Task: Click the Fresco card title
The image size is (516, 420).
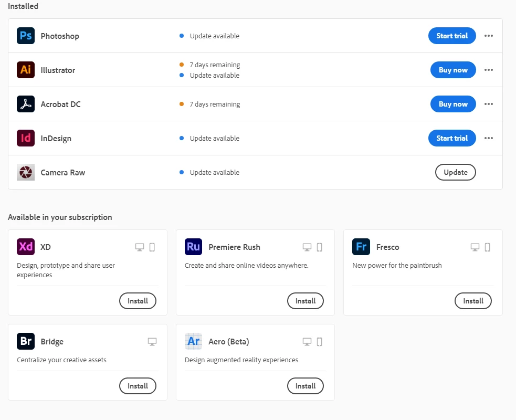Action: point(388,247)
